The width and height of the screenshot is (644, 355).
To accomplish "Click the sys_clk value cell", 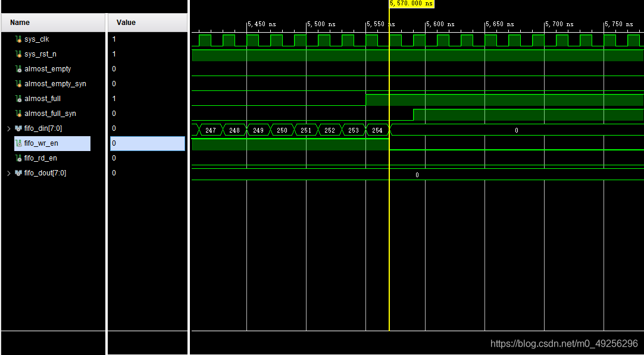I will tap(148, 39).
